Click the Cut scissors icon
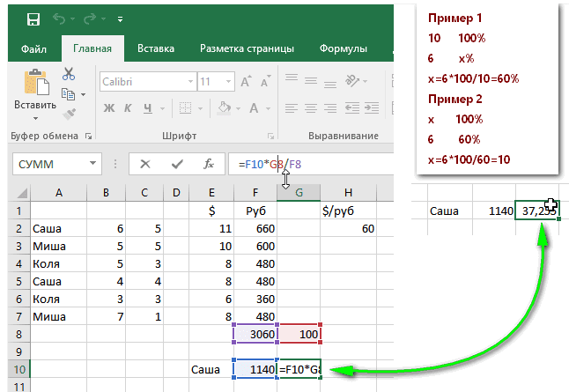The width and height of the screenshot is (569, 392). (x=68, y=74)
